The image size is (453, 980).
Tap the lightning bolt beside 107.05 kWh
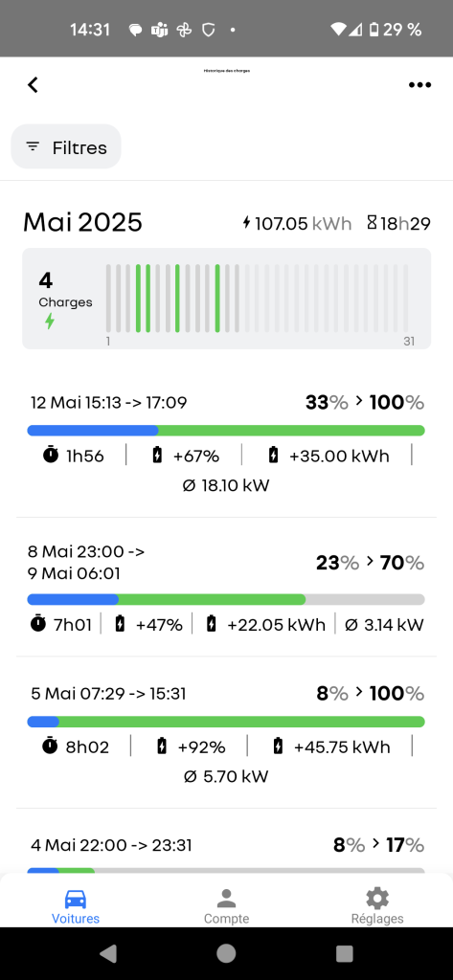[x=246, y=222]
